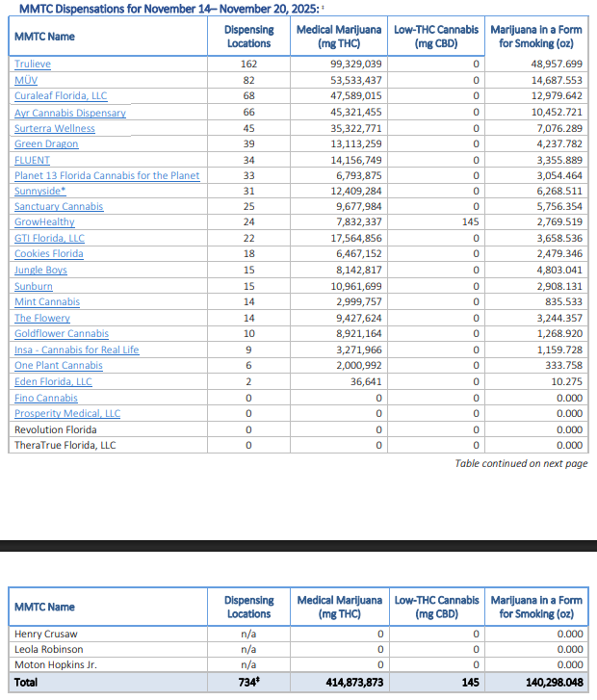Image resolution: width=597 pixels, height=700 pixels.
Task: Click the Total dispensing locations cell 734
Action: coord(248,682)
